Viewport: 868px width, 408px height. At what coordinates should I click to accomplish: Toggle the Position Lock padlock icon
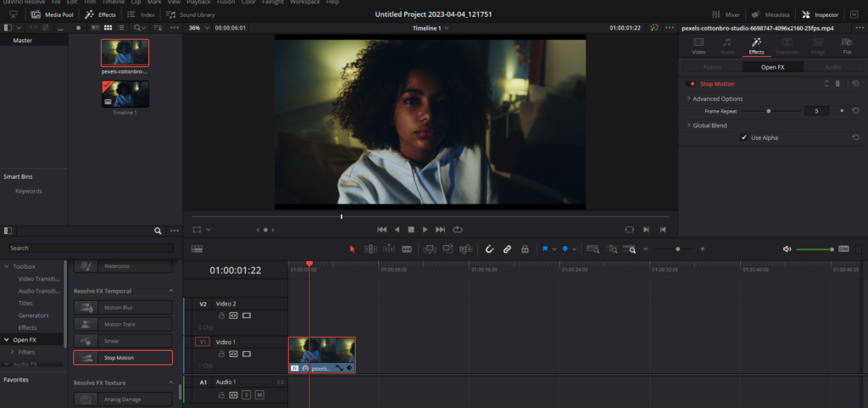pyautogui.click(x=525, y=249)
